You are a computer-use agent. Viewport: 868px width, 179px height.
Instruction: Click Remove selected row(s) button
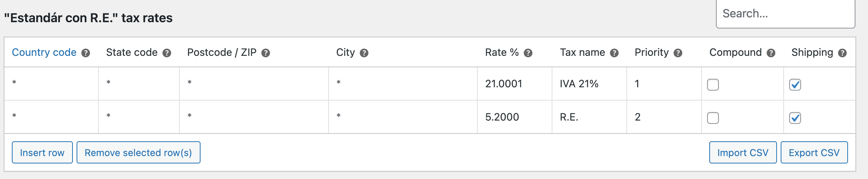(138, 152)
